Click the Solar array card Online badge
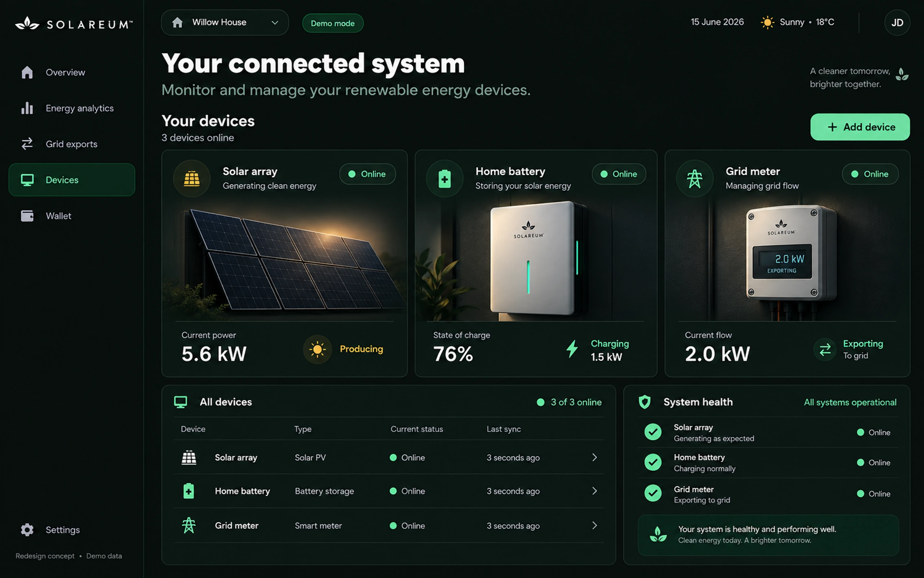This screenshot has height=578, width=924. [367, 174]
